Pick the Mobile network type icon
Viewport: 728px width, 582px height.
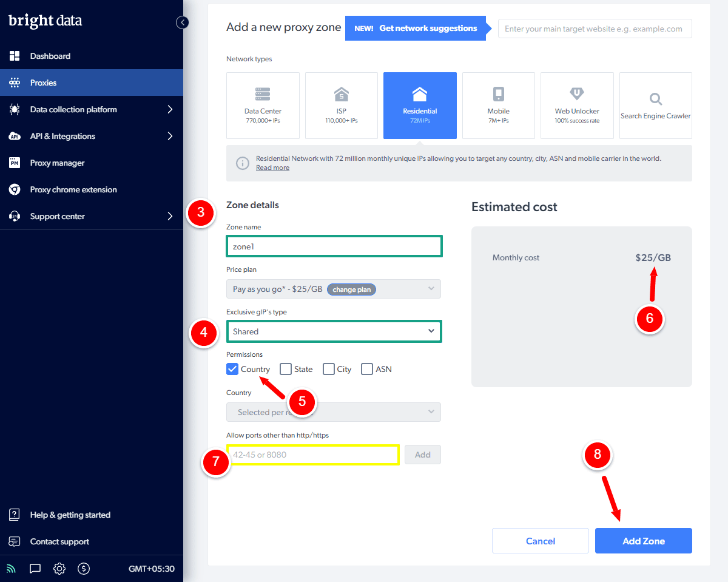[498, 95]
